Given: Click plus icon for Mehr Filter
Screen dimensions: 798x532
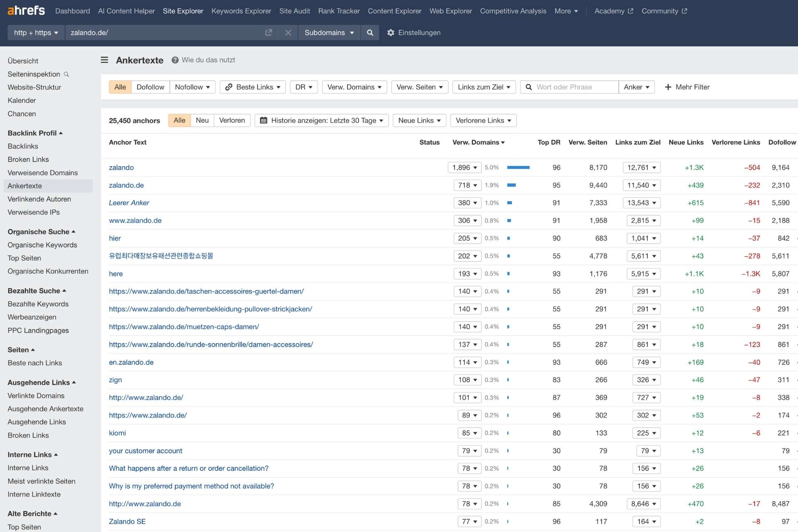Looking at the screenshot, I should (668, 87).
